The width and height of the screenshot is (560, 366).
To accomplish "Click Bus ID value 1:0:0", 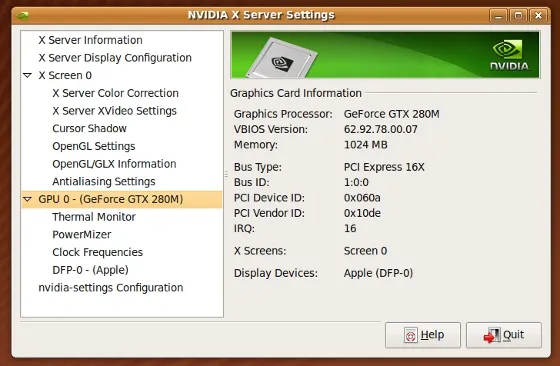I will click(x=356, y=182).
